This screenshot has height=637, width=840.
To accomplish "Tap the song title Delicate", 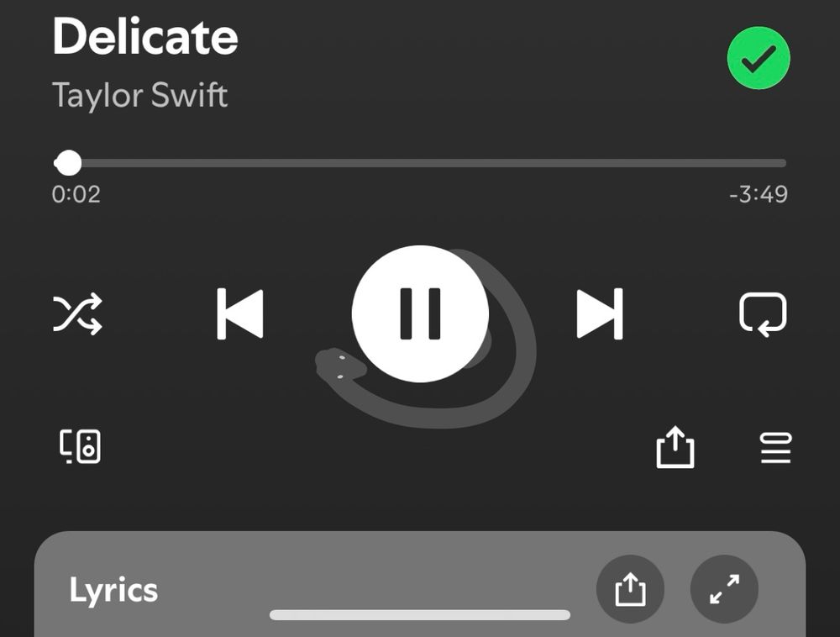I will click(145, 36).
